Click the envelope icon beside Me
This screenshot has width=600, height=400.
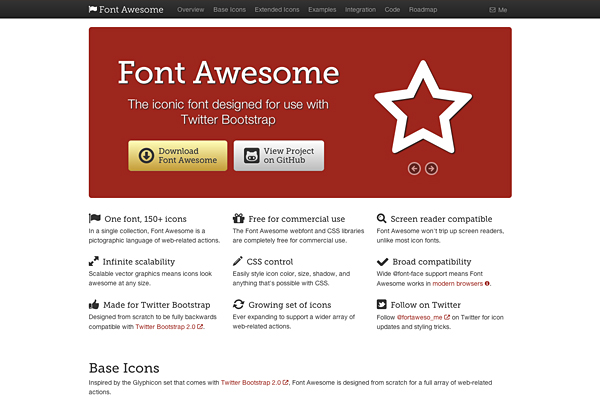click(492, 10)
